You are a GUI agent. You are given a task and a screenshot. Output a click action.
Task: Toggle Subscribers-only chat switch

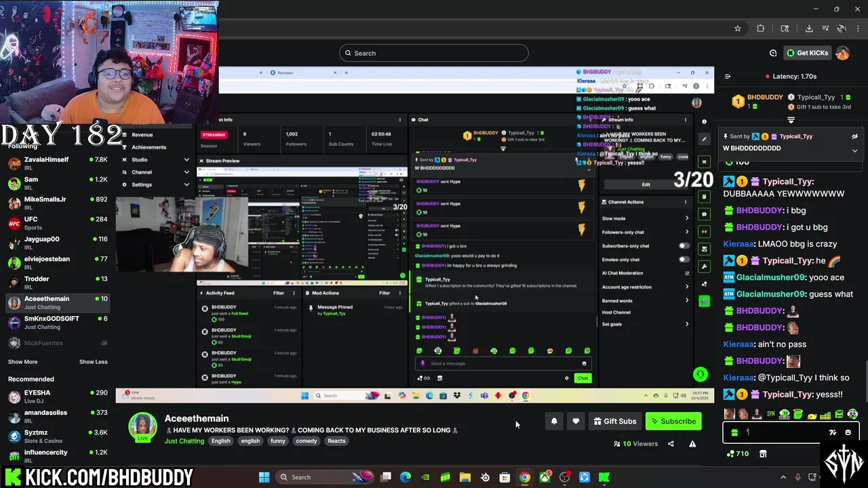click(684, 246)
